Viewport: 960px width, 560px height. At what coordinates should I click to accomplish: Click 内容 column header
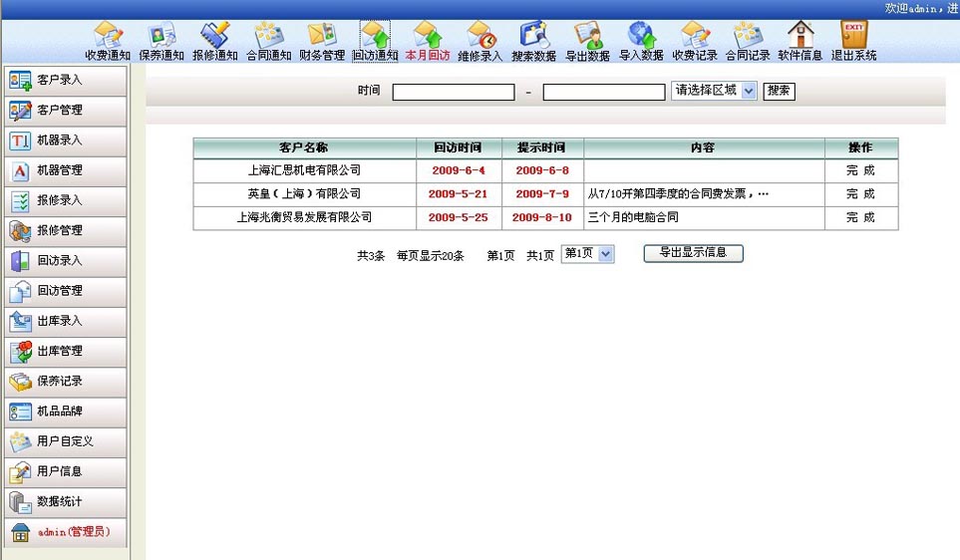tap(704, 148)
